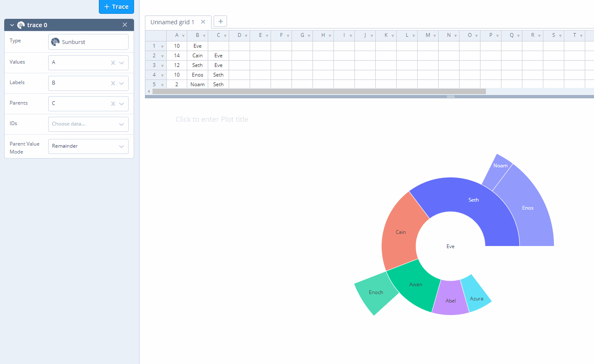
Task: Click to enter Plot title
Action: click(212, 119)
